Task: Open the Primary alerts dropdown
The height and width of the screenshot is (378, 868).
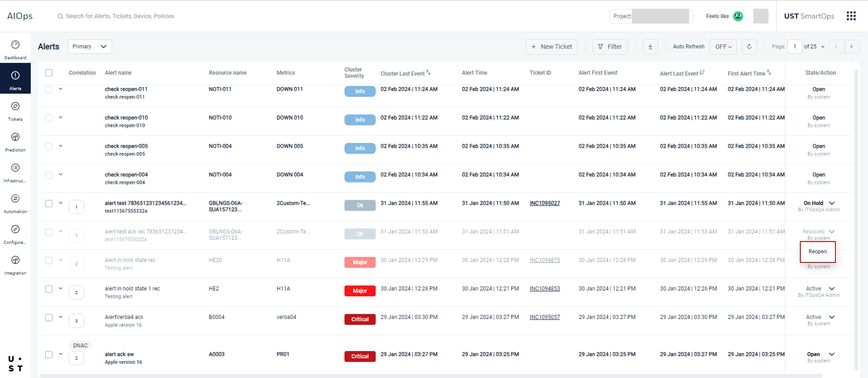Action: pos(90,46)
